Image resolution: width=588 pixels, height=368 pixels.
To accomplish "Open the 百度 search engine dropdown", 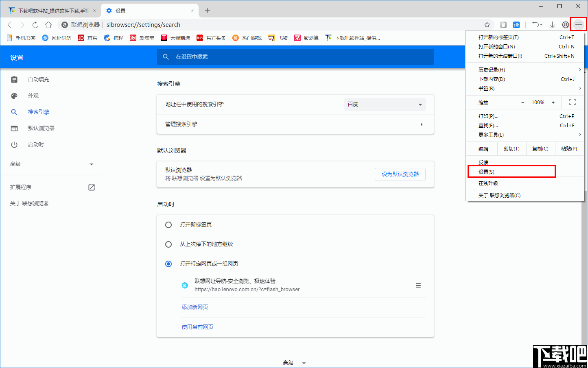I will pos(384,104).
